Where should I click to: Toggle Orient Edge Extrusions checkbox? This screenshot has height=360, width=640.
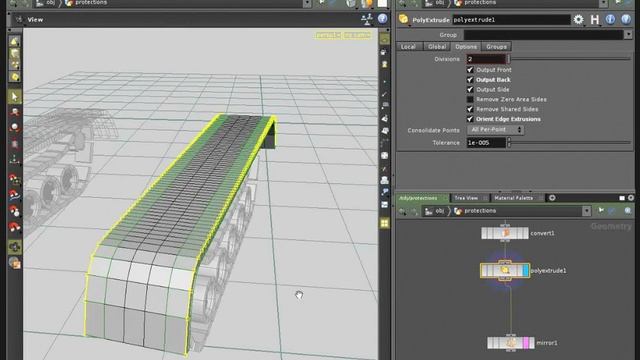[x=470, y=119]
